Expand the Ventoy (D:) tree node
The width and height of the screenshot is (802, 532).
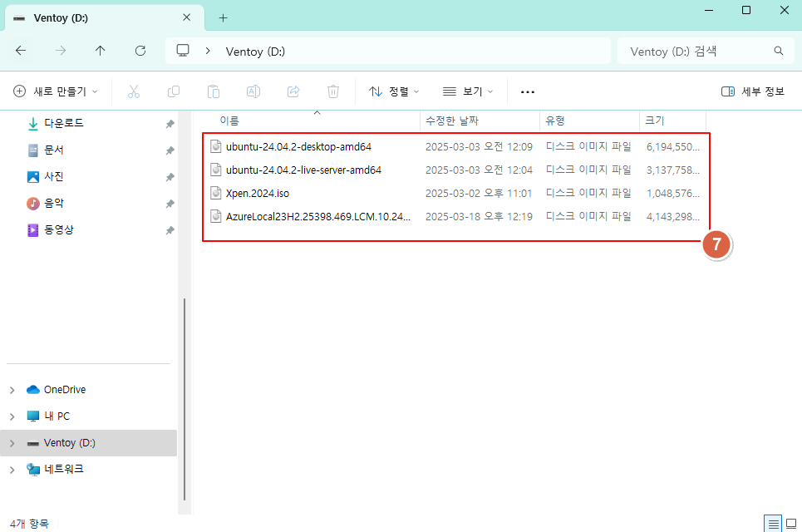[12, 444]
